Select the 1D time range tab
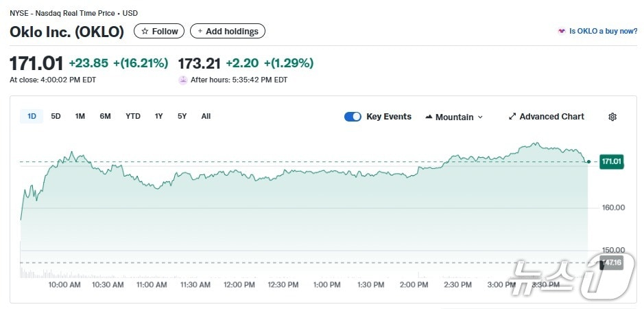This screenshot has width=644, height=309. pyautogui.click(x=32, y=116)
